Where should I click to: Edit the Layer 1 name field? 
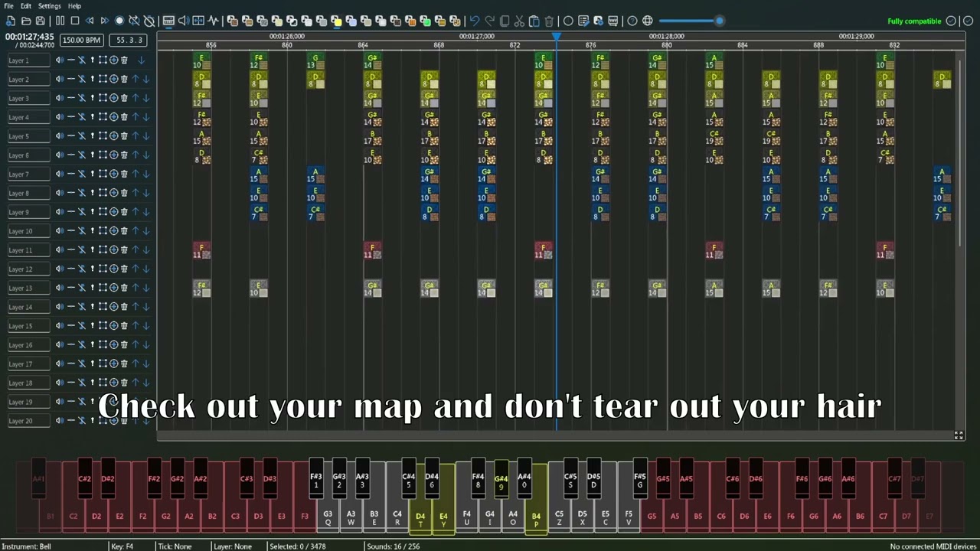[30, 60]
